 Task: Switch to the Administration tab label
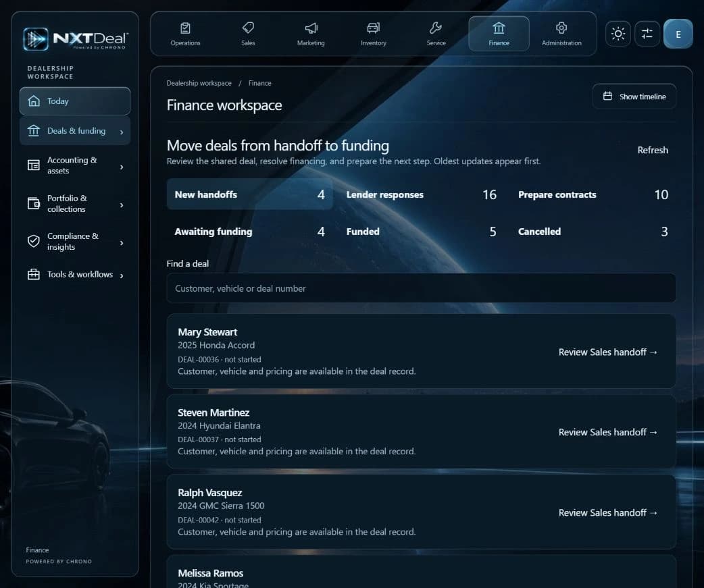pos(561,43)
